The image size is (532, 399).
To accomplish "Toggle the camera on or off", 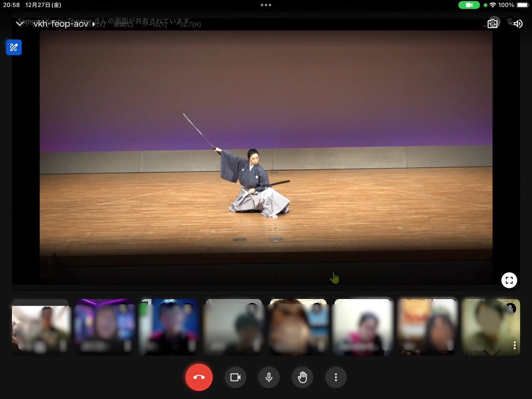I will coord(235,377).
